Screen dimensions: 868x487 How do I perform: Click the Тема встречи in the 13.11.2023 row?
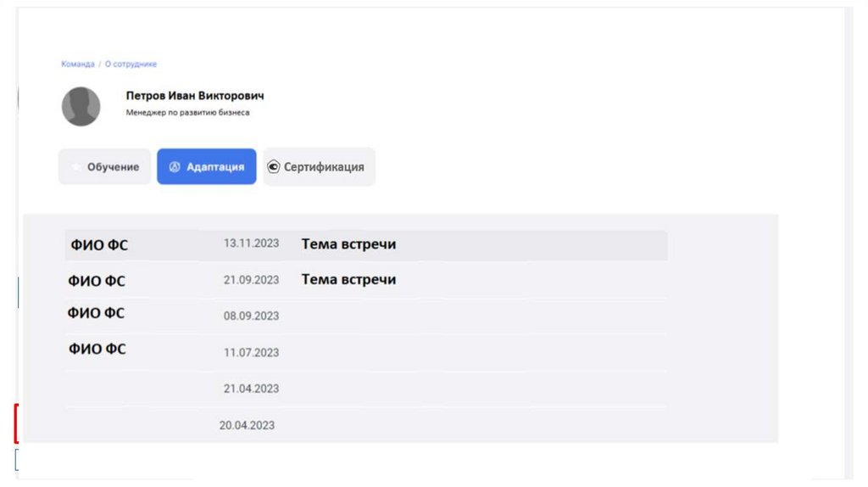tap(348, 244)
